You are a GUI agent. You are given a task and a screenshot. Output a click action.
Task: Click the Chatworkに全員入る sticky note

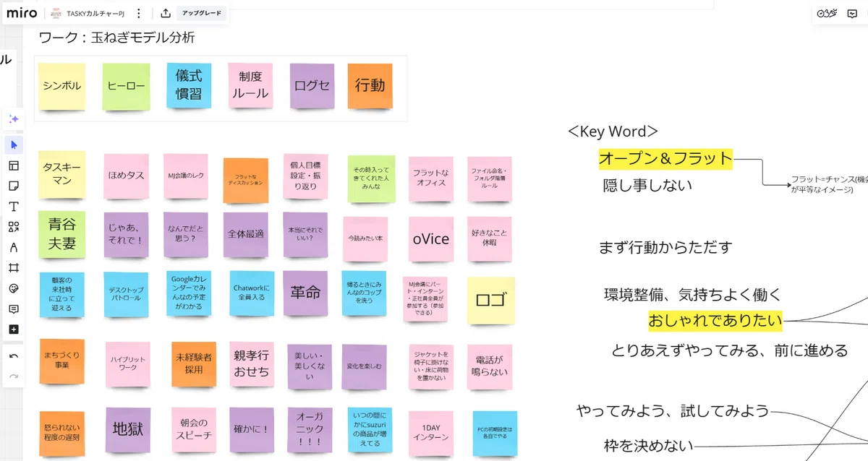(251, 293)
